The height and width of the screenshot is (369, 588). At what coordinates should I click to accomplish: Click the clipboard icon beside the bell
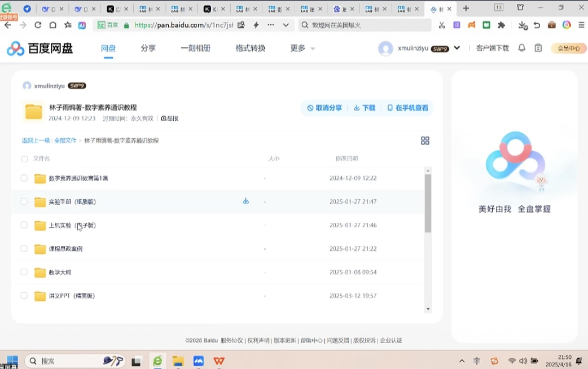[x=538, y=48]
